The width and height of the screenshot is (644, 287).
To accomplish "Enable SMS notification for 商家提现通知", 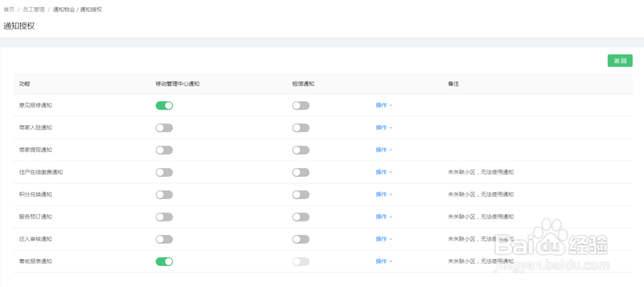I will tap(301, 150).
